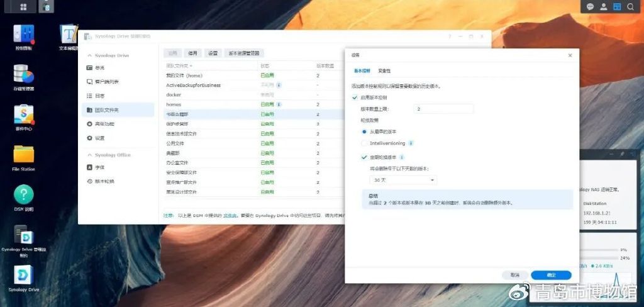Click the 确定 button in the dialog
Screen dimensions: 644x307
pos(551,275)
